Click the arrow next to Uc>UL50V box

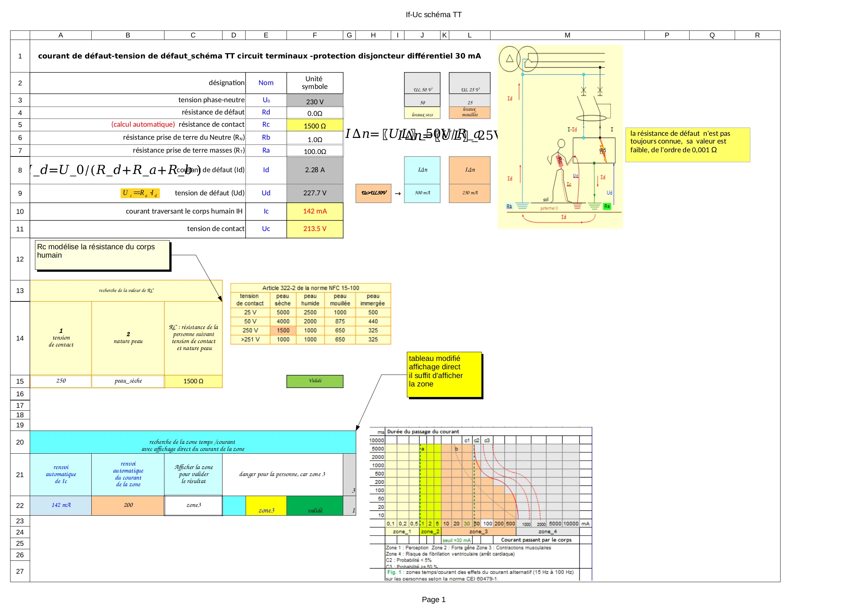tap(398, 193)
